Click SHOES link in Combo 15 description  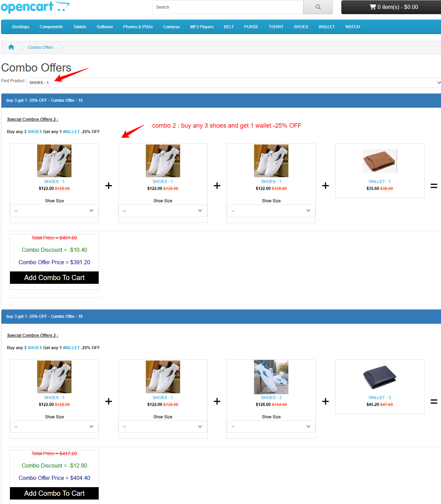[35, 132]
